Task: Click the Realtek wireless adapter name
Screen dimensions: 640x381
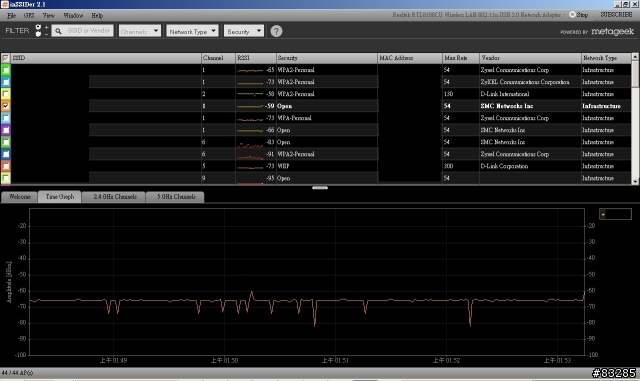Action: pyautogui.click(x=477, y=15)
